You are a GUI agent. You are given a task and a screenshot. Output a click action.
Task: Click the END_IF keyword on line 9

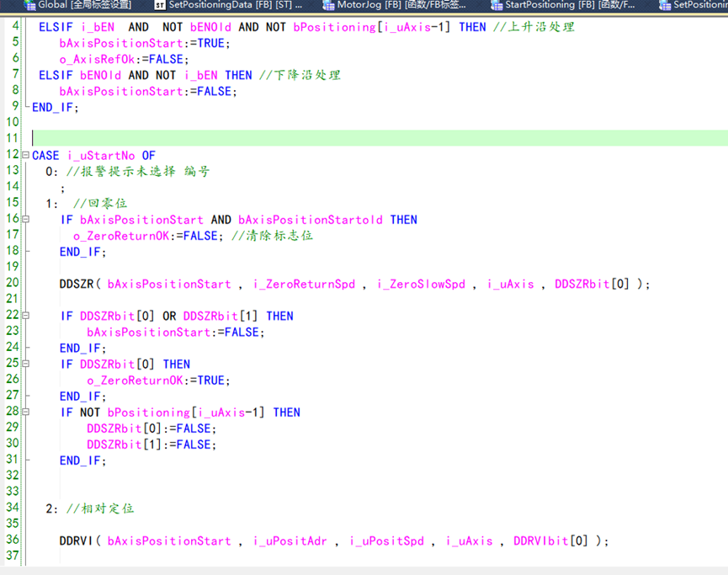pos(52,108)
